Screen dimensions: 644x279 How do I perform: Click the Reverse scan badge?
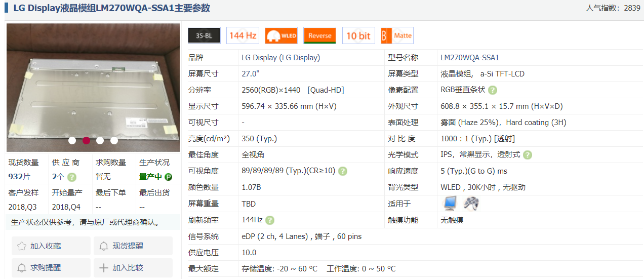tap(320, 35)
